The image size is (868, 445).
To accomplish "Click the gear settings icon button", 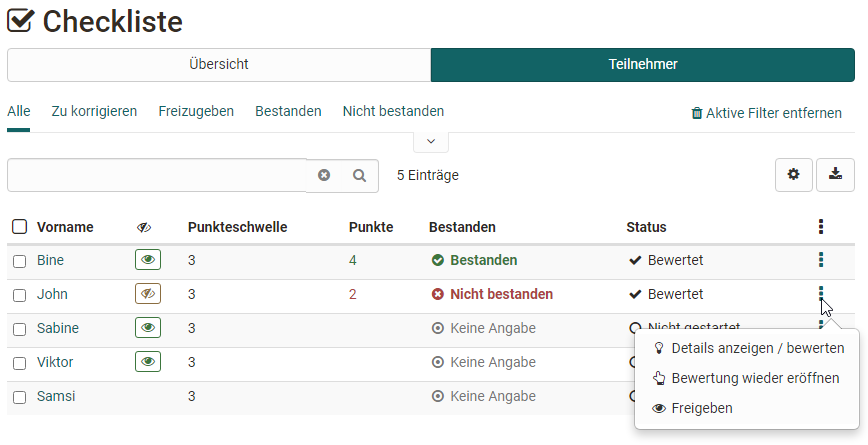I will click(x=793, y=175).
